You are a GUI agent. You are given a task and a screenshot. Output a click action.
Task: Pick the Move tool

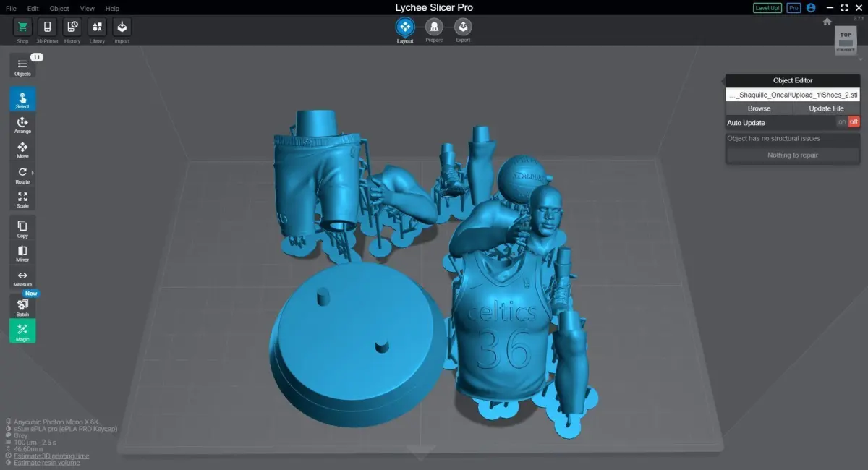pos(22,150)
